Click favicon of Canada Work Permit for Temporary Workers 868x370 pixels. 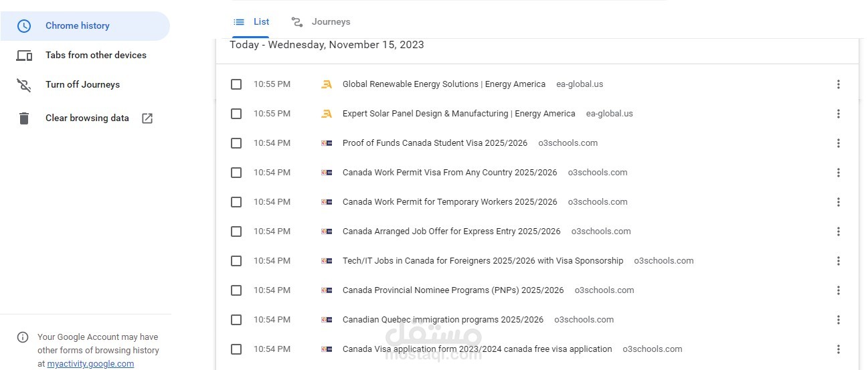coord(327,202)
